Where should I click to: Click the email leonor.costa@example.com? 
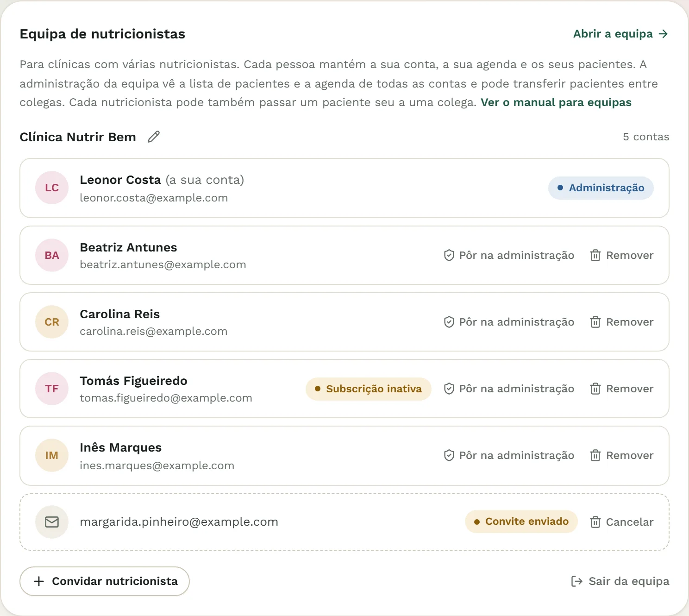pyautogui.click(x=154, y=198)
